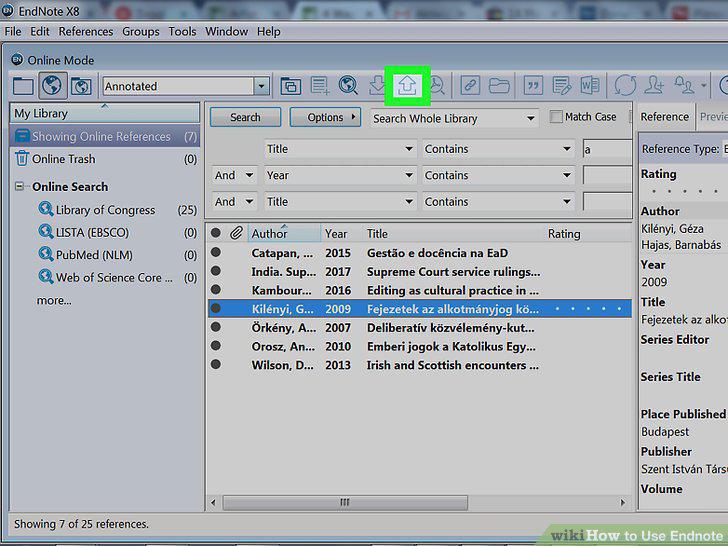The image size is (728, 546).
Task: Set rating dots in selected Kilényi row
Action: [x=588, y=308]
